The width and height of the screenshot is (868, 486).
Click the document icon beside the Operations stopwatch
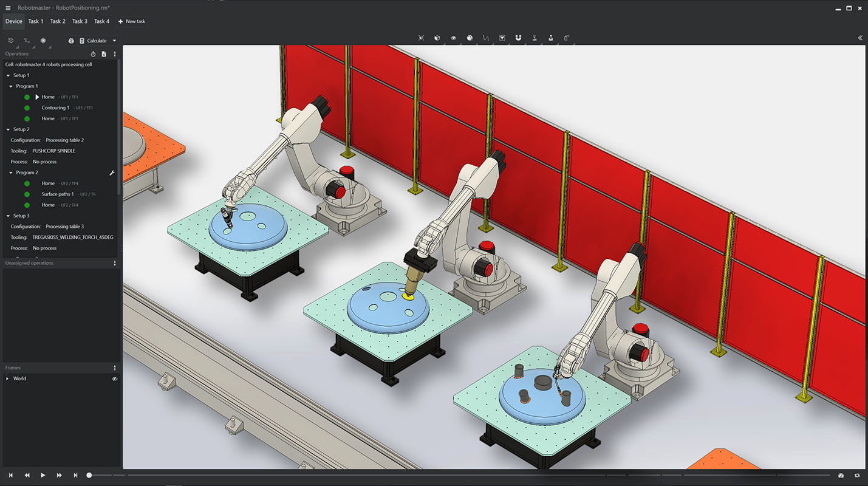pos(103,53)
